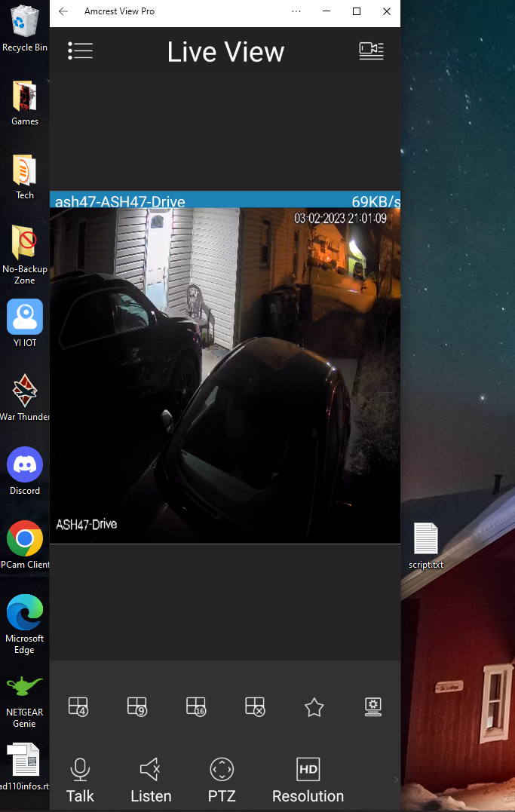Switch to 9-camera grid layout
The height and width of the screenshot is (812, 515).
(x=137, y=707)
